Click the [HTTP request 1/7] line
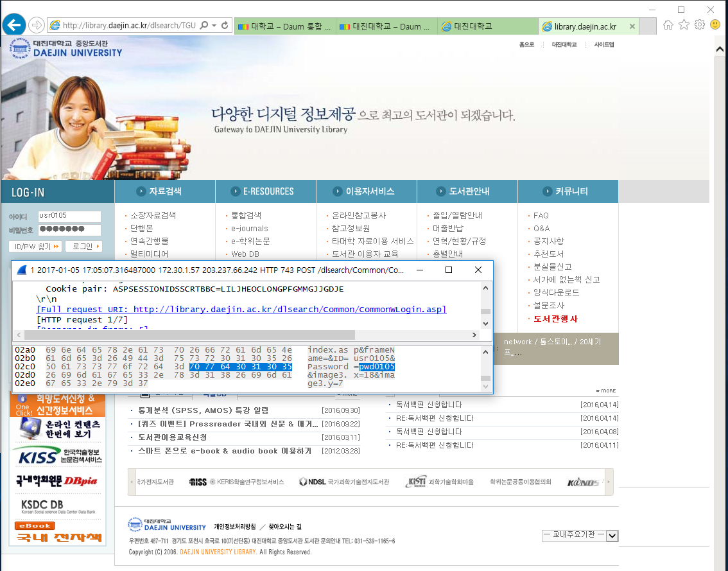This screenshot has height=571, width=728. point(82,320)
